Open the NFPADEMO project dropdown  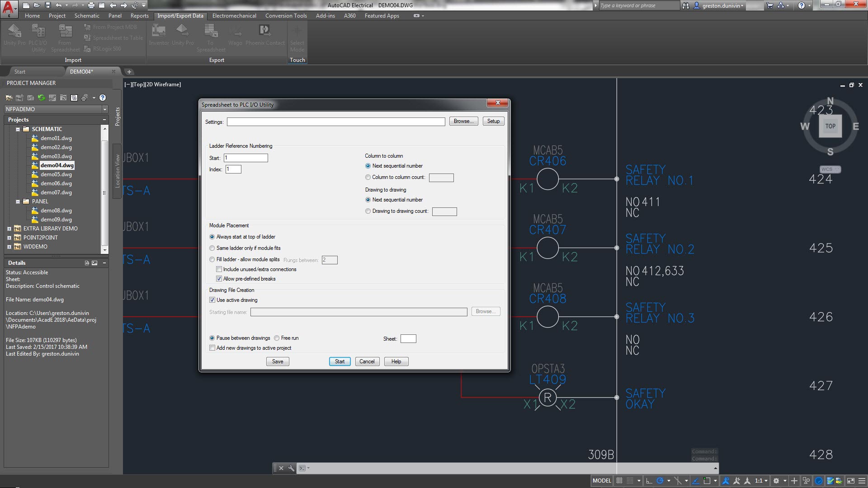(x=104, y=109)
